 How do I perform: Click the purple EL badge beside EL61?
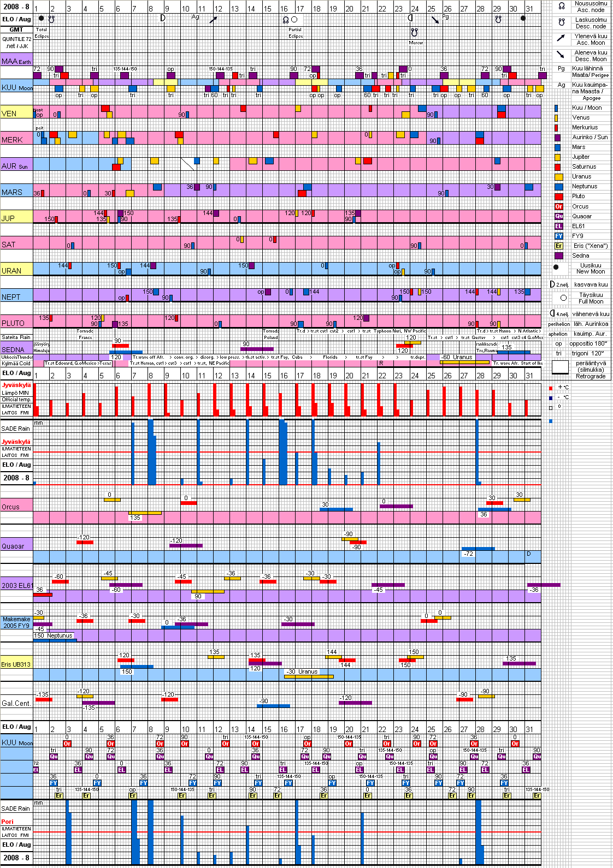click(x=558, y=226)
